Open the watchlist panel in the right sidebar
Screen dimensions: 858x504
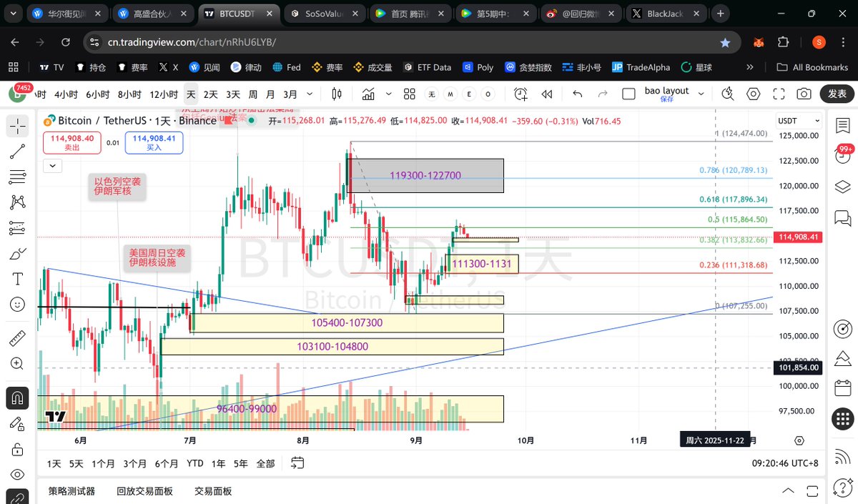842,125
